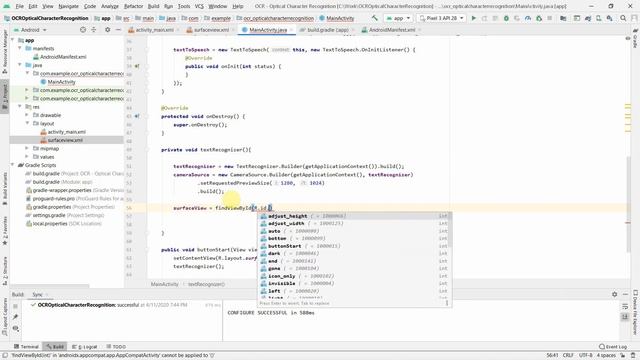Select MainActivity in project tree
640x360 pixels.
[x=62, y=82]
